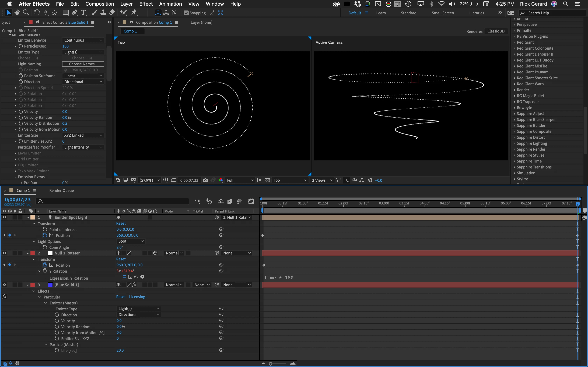The width and height of the screenshot is (588, 367).
Task: Select the Zoom magnifier tool
Action: tap(26, 13)
